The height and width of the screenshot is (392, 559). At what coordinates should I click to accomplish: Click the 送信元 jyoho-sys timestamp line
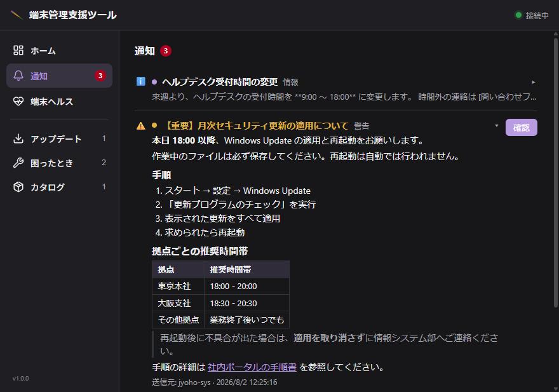coord(215,382)
